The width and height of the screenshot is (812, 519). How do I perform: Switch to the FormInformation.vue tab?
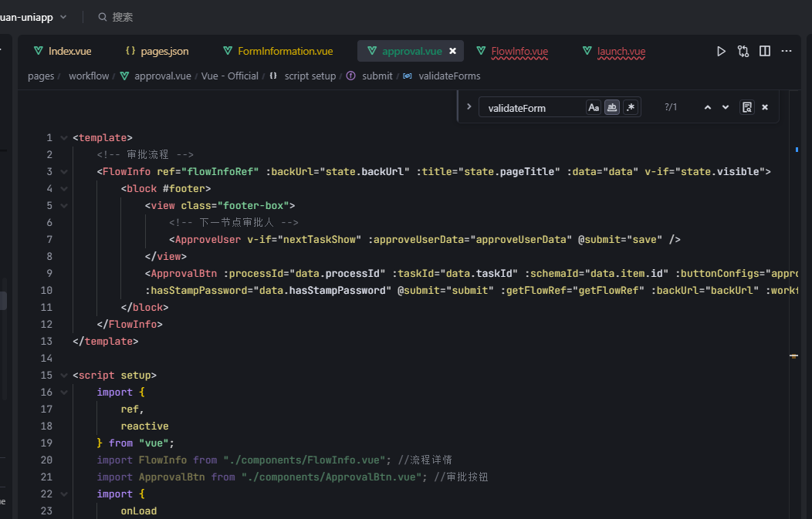285,51
